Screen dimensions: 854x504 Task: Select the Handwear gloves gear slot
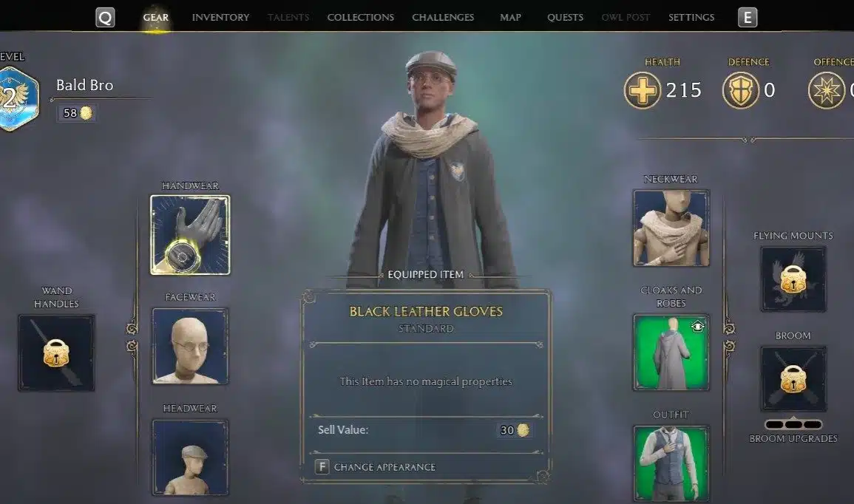click(190, 234)
